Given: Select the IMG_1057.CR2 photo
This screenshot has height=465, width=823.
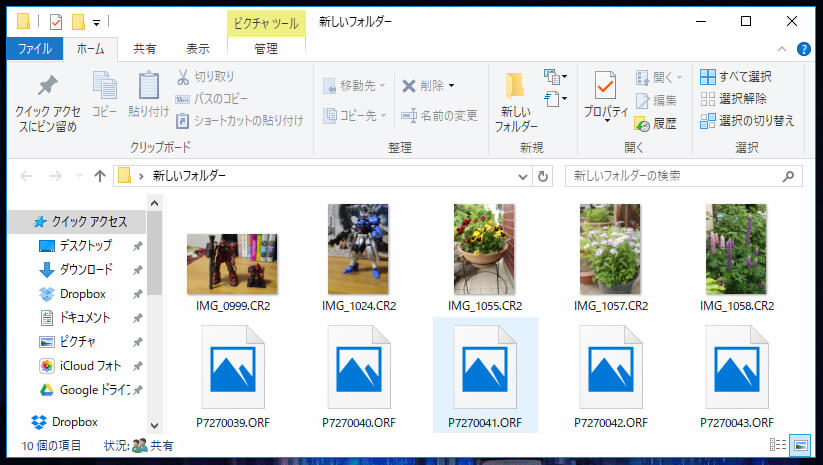Looking at the screenshot, I should tap(610, 249).
